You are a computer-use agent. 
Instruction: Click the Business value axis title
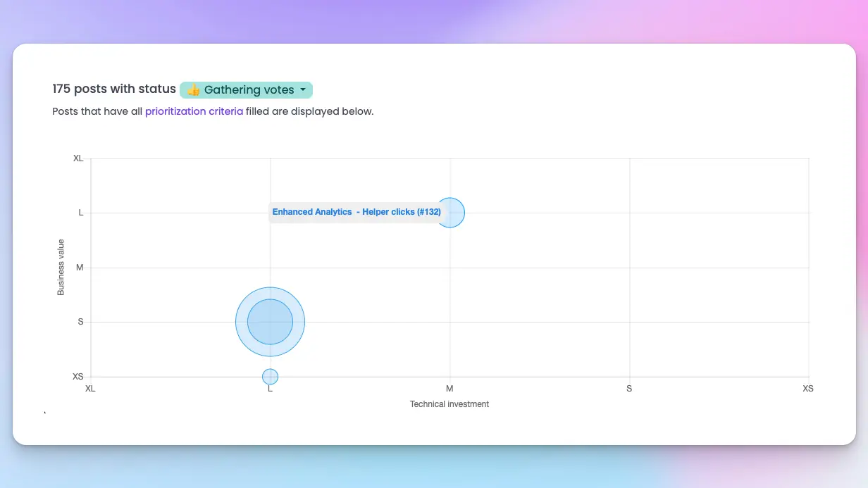61,267
